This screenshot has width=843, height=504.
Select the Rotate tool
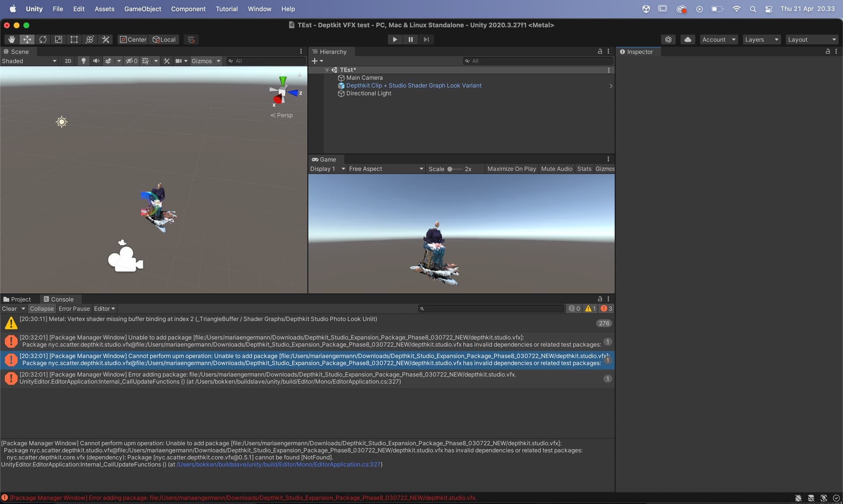(x=43, y=39)
